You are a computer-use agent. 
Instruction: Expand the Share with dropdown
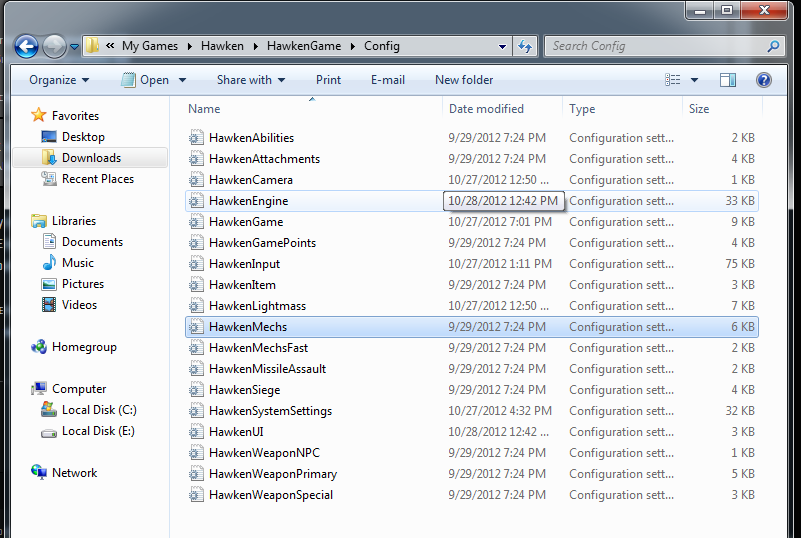[250, 80]
